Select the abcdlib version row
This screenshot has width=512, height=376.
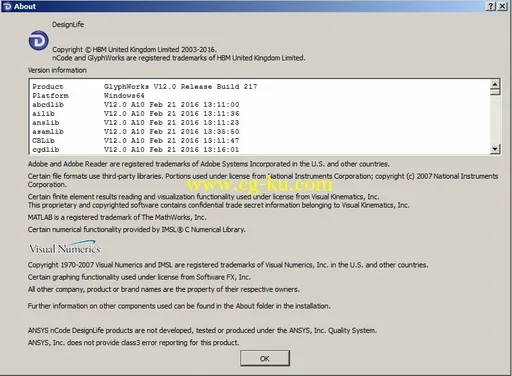136,105
